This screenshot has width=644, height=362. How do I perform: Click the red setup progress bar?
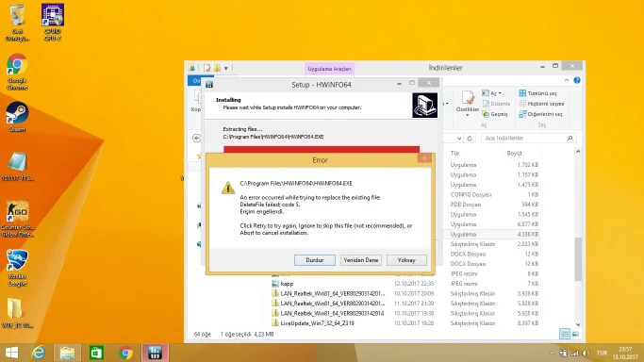[322, 149]
